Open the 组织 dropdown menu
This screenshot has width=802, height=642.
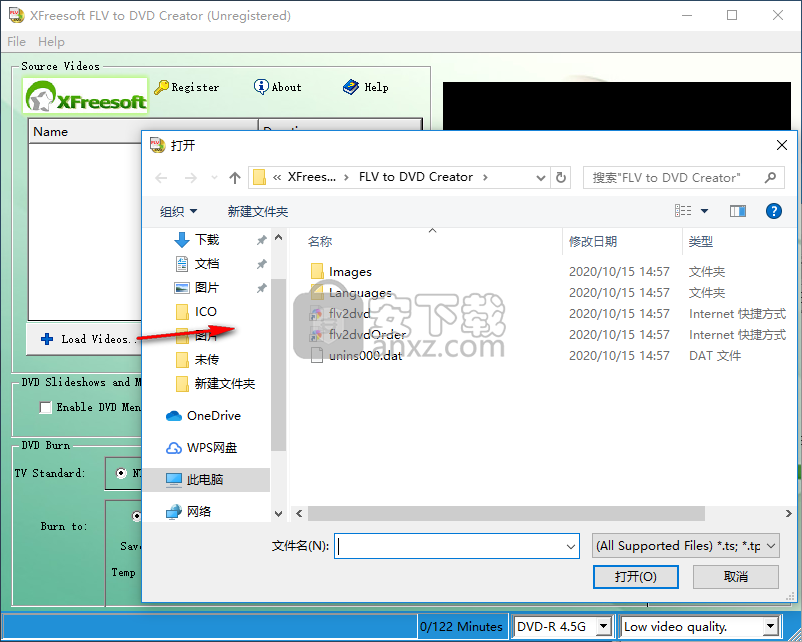coord(178,211)
